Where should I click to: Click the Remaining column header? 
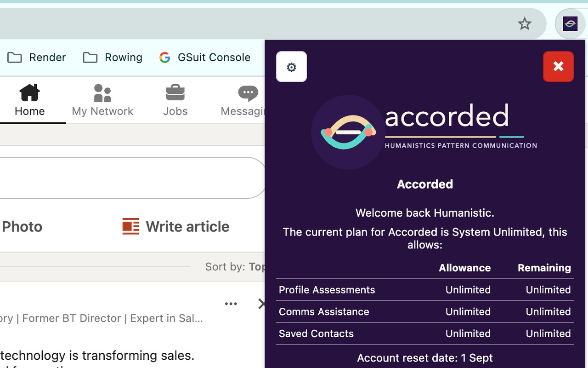pyautogui.click(x=544, y=268)
